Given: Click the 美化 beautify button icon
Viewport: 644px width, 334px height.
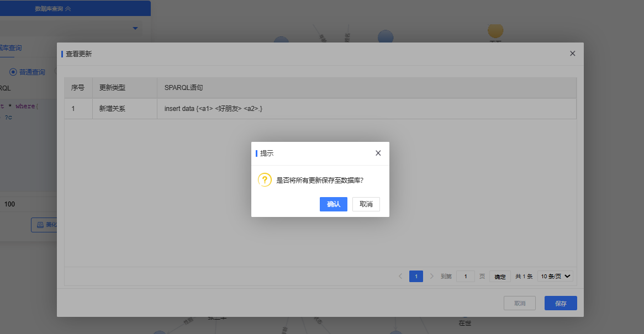Looking at the screenshot, I should tap(40, 225).
